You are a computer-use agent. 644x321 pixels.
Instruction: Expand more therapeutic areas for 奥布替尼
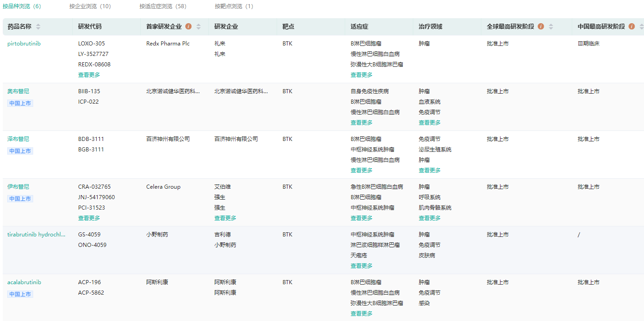[430, 123]
